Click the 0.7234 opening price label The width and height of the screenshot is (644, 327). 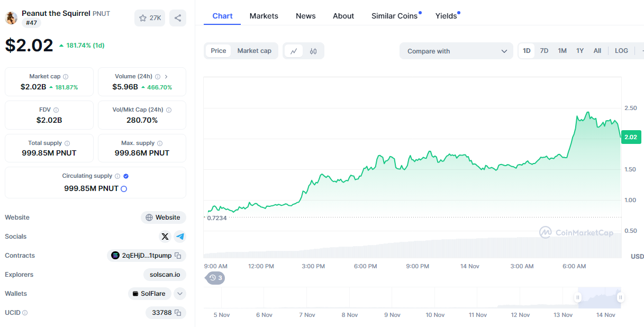[217, 218]
